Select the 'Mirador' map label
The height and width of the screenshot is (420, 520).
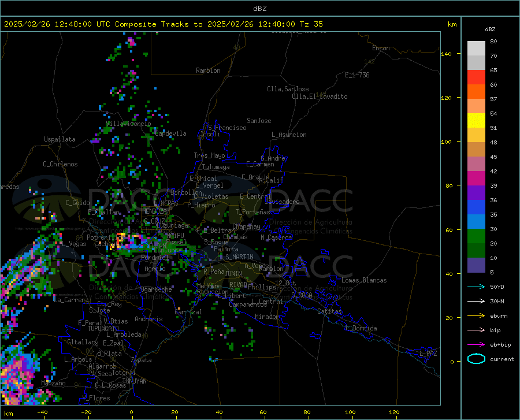pyautogui.click(x=266, y=317)
